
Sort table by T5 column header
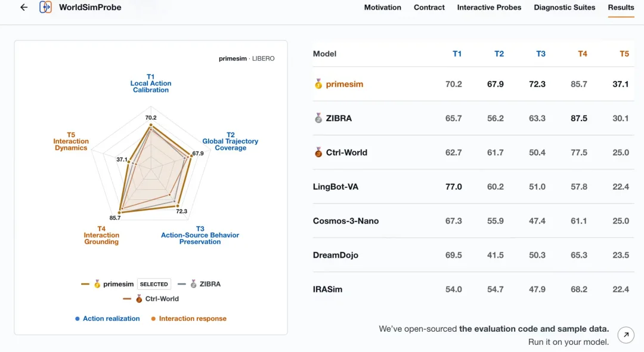(624, 54)
